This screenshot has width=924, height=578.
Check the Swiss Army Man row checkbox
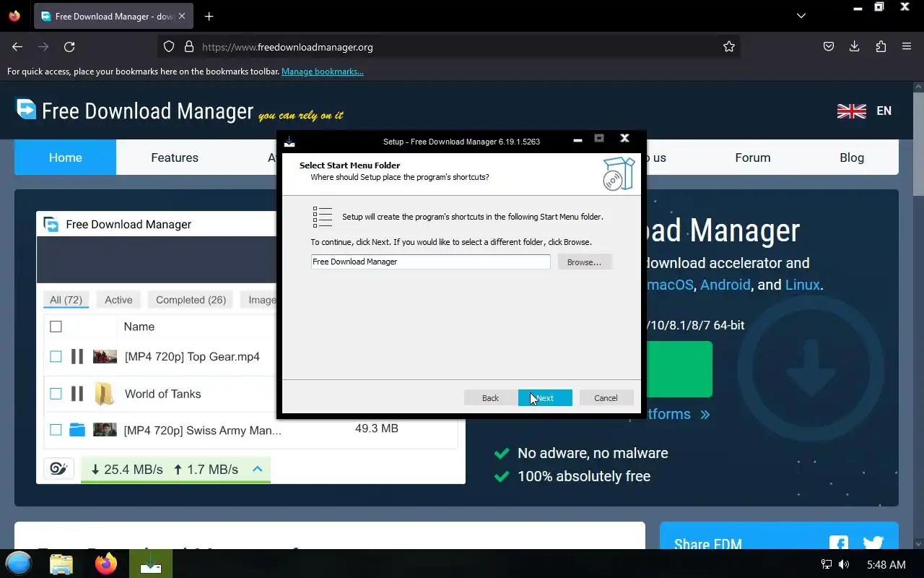pos(56,430)
